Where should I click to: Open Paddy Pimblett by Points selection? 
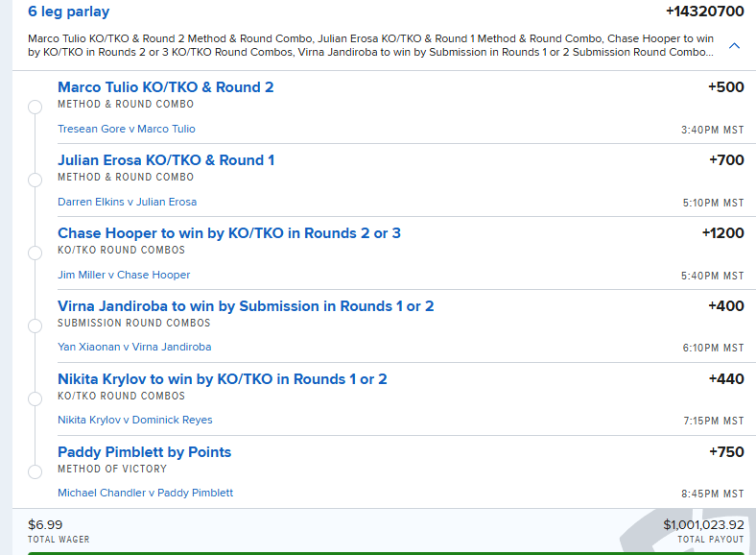(145, 452)
